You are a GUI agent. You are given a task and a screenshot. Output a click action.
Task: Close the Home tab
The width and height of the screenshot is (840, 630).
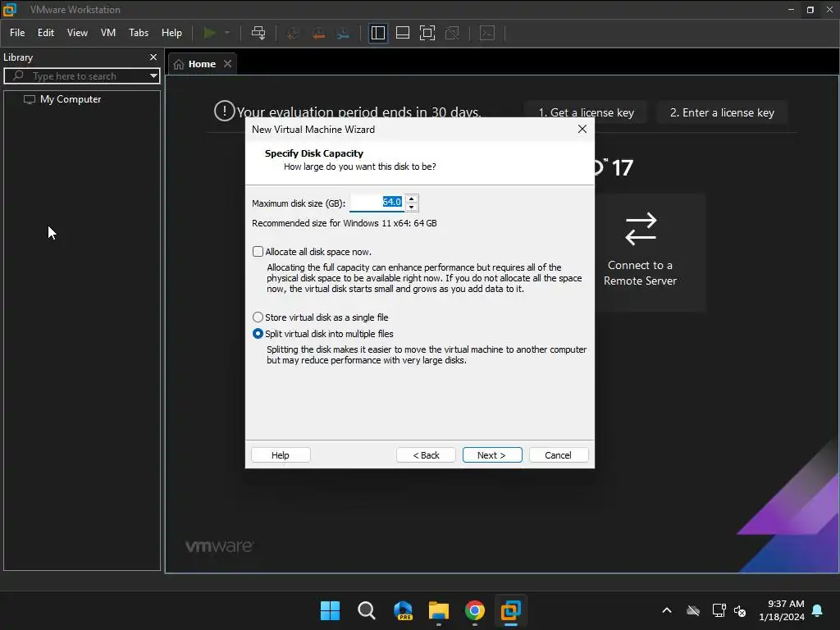228,64
